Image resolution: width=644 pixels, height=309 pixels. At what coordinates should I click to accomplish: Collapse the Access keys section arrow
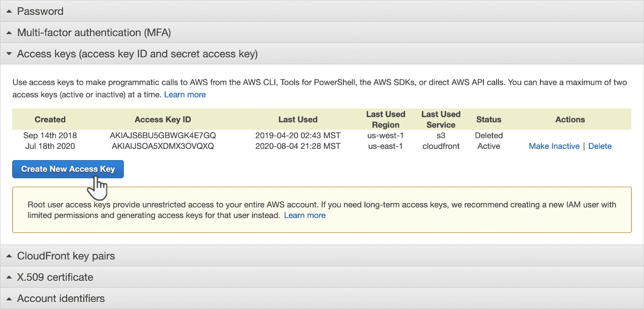click(x=9, y=54)
